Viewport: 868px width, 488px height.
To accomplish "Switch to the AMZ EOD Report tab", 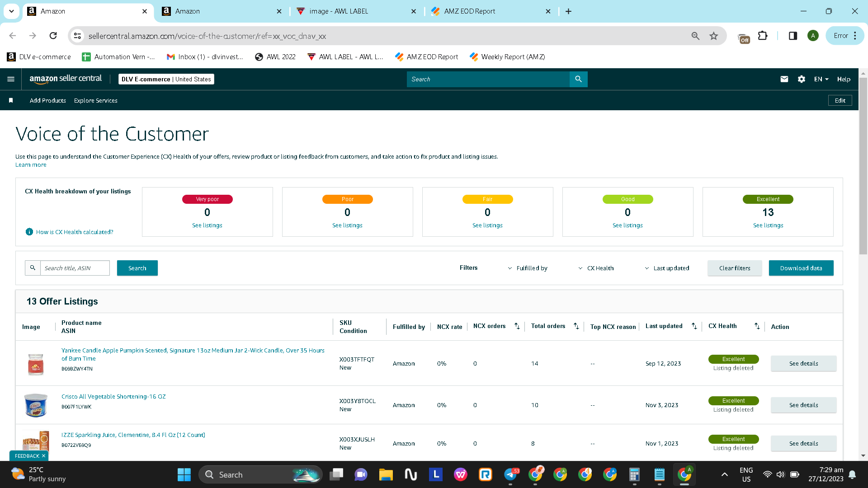I will (491, 11).
